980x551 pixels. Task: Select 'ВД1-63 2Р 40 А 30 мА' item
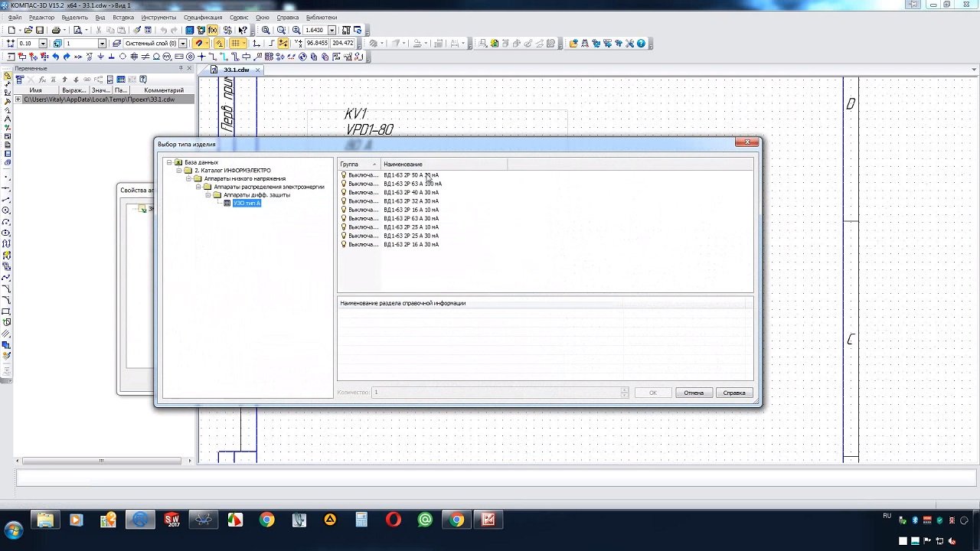coord(411,193)
